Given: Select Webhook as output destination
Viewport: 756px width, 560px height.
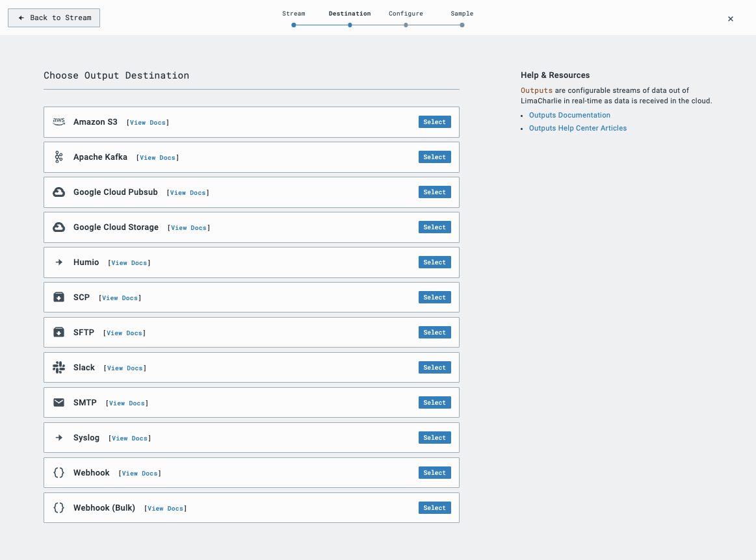Looking at the screenshot, I should click(434, 473).
